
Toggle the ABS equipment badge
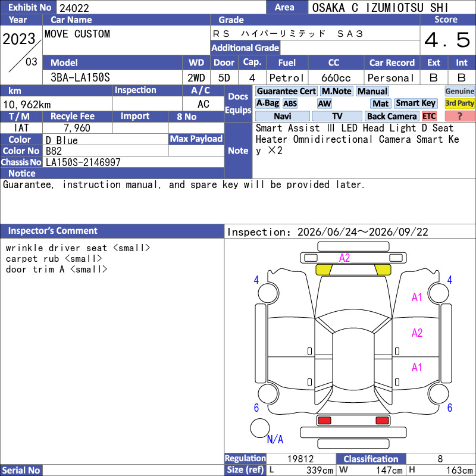[x=290, y=104]
